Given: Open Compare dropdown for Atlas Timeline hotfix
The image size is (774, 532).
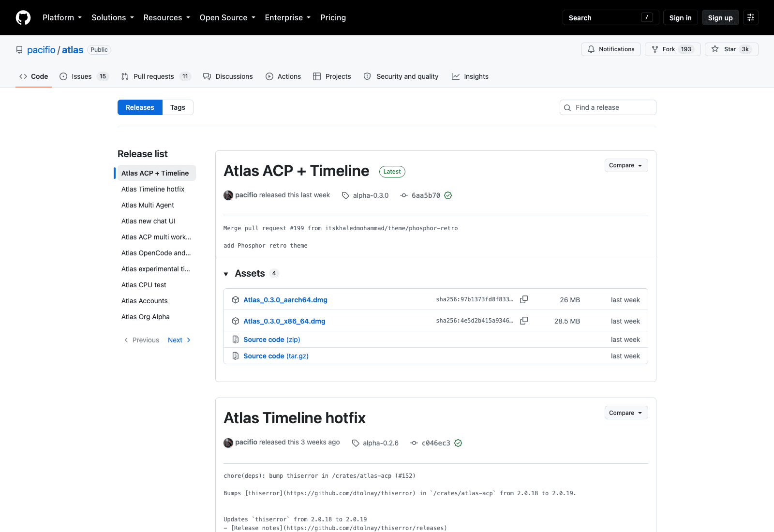Looking at the screenshot, I should (626, 413).
